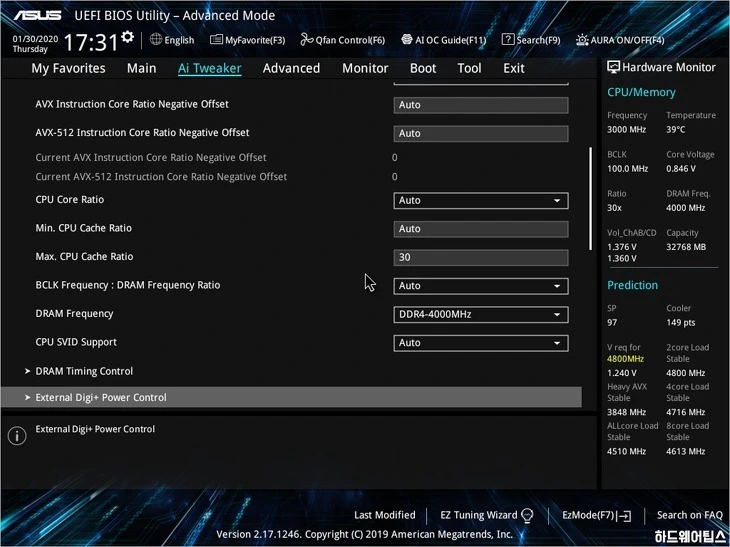Viewport: 730px width, 547px height.
Task: Click the AURA light icon
Action: 582,40
